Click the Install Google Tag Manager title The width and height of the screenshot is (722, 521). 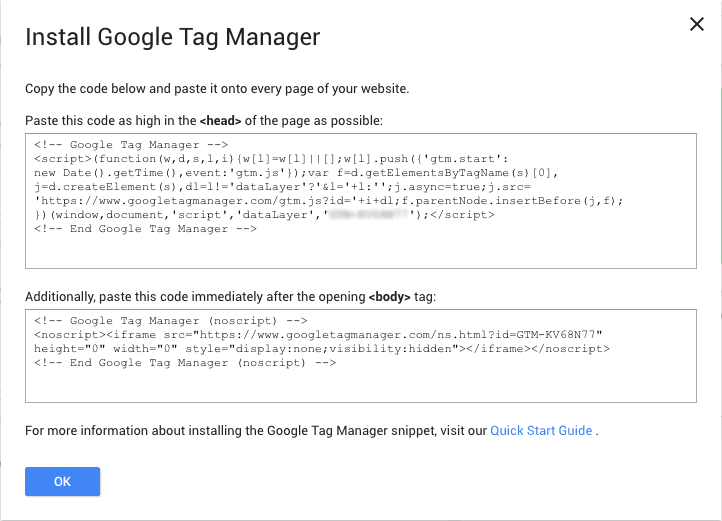(x=172, y=38)
